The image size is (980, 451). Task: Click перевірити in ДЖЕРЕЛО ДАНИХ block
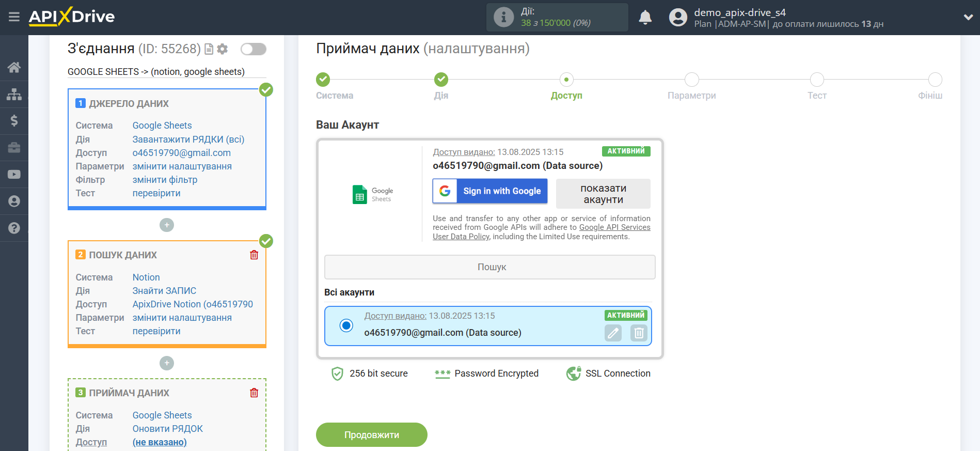tap(156, 193)
